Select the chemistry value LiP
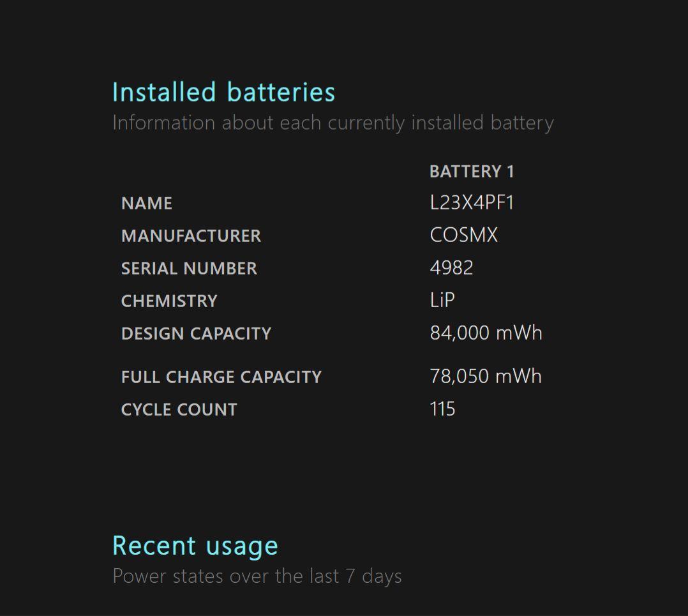Screen dimensions: 688x616 pos(442,300)
